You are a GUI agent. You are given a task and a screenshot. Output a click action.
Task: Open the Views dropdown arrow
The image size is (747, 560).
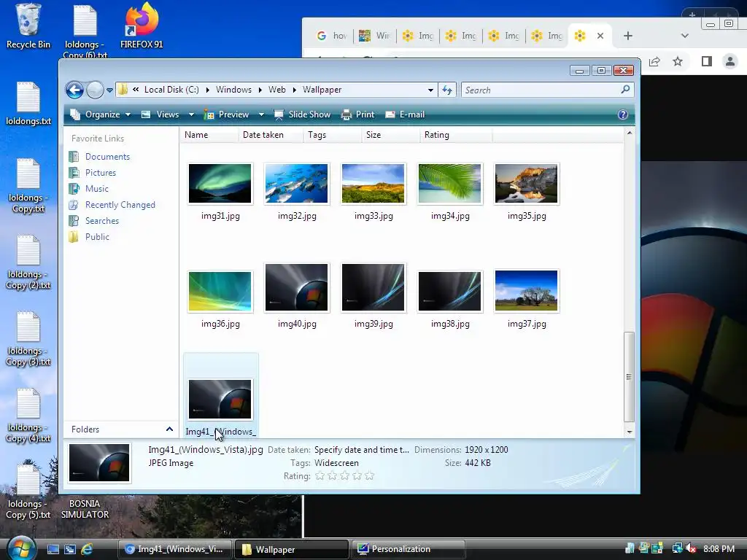pos(191,114)
